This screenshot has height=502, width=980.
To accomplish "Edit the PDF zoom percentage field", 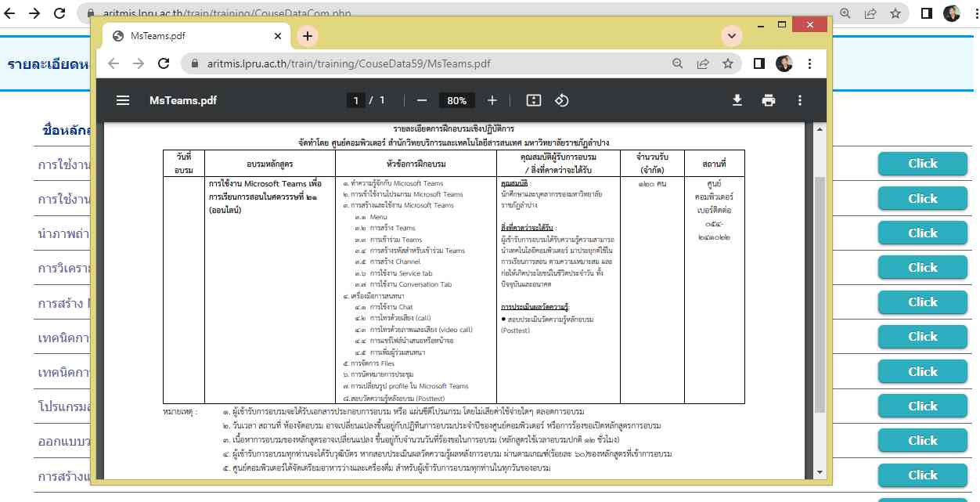I will (x=457, y=100).
